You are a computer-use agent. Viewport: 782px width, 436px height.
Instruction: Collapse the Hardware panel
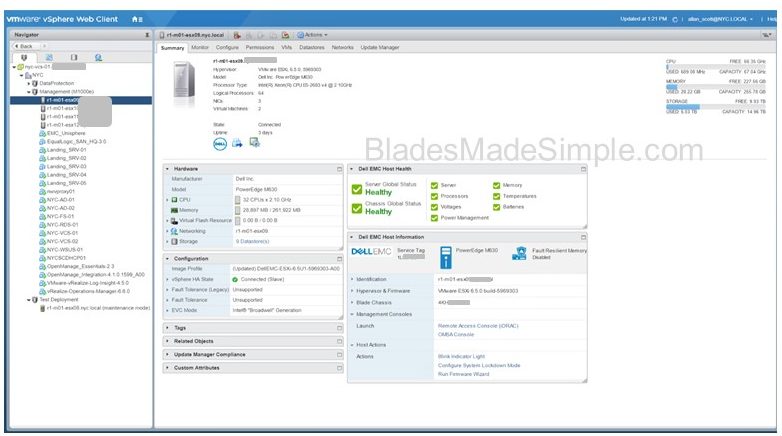(168, 169)
